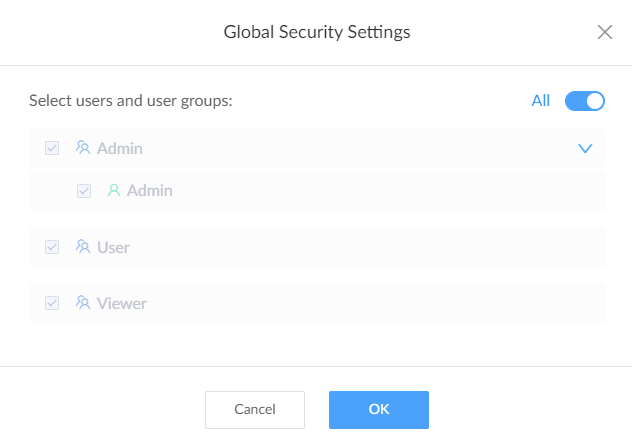This screenshot has height=447, width=632.
Task: Uncheck the nested Admin user checkbox
Action: [84, 191]
